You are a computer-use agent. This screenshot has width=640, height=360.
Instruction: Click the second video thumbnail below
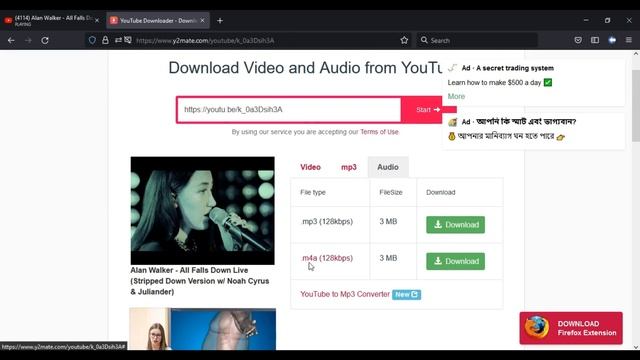click(202, 329)
